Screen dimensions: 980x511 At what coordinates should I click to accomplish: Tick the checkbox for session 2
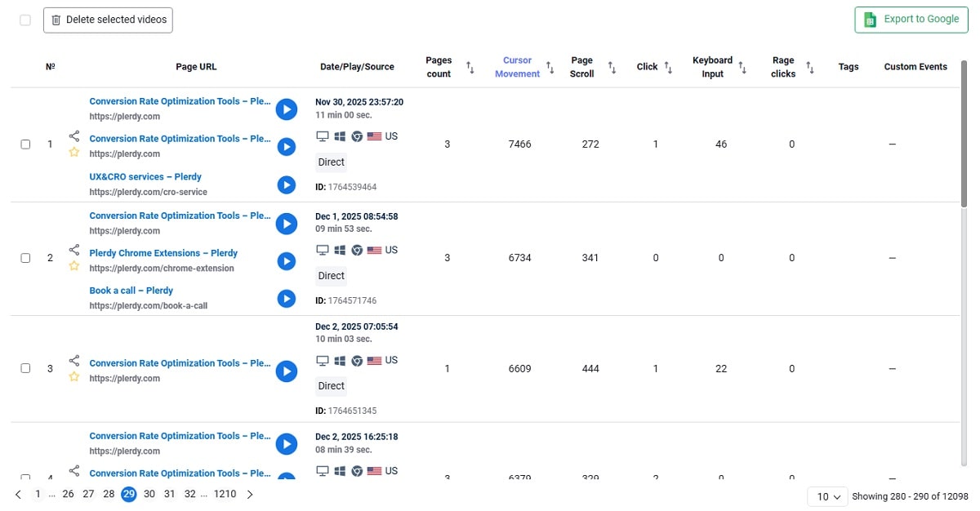click(x=25, y=258)
